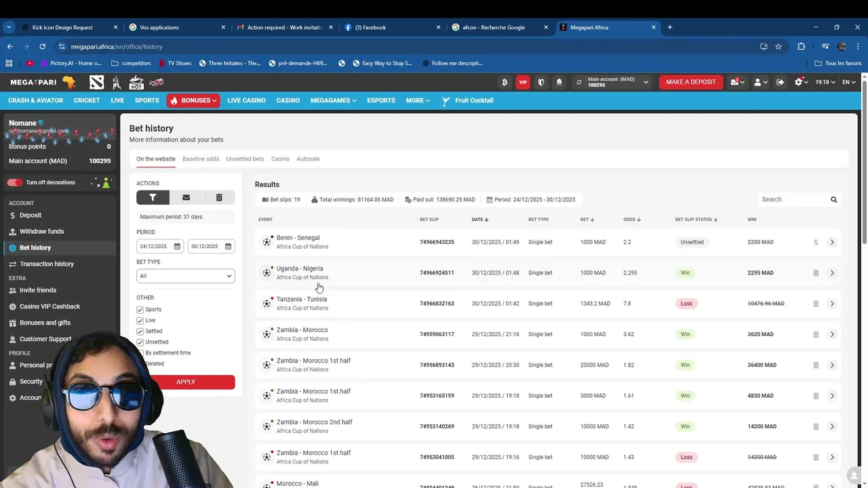This screenshot has width=868, height=488.
Task: Uncheck the Sports checkbox
Action: (x=140, y=310)
